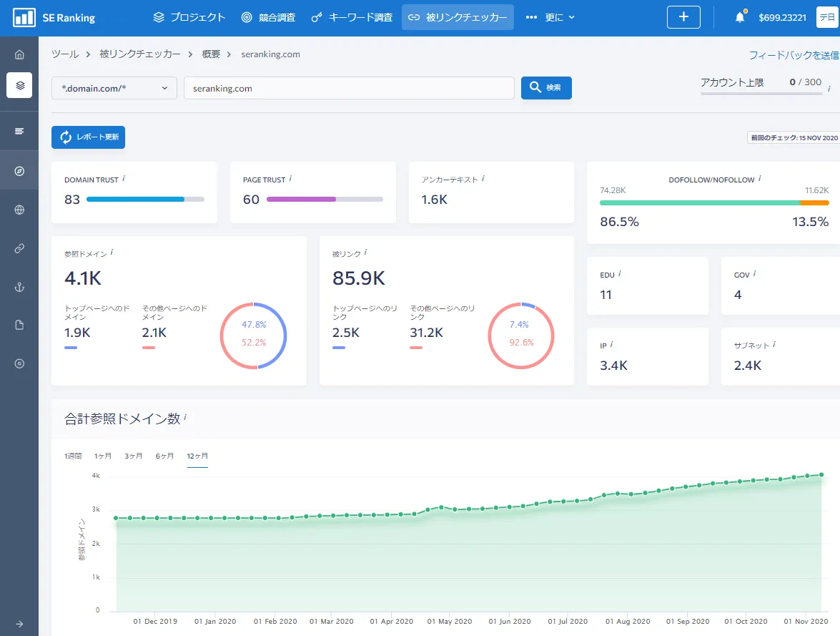The width and height of the screenshot is (840, 636).
Task: Switch chart range to 3ヶ月
Action: tap(134, 456)
